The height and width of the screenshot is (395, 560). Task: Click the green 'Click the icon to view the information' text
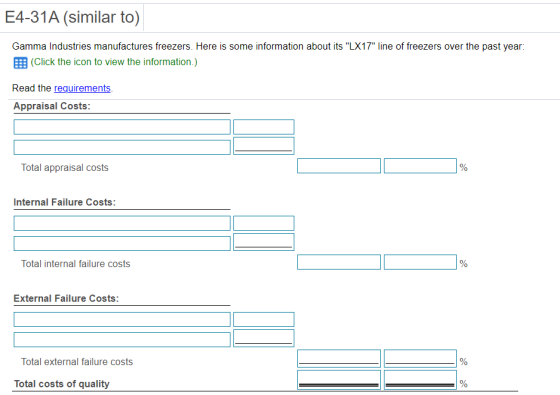(x=114, y=62)
